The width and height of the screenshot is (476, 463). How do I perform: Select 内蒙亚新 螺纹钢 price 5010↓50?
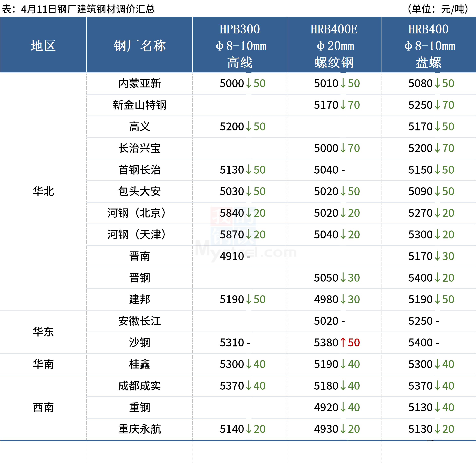coord(337,83)
